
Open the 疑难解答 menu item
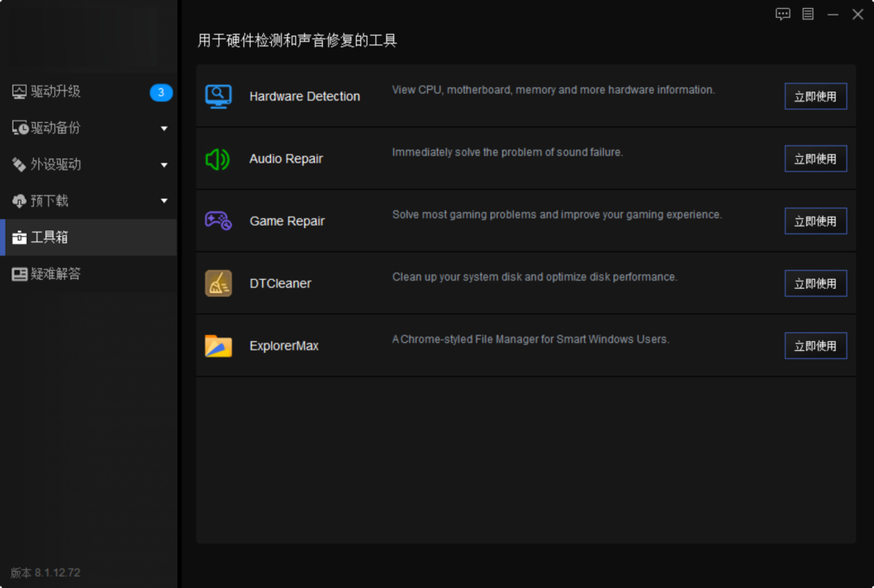(89, 273)
